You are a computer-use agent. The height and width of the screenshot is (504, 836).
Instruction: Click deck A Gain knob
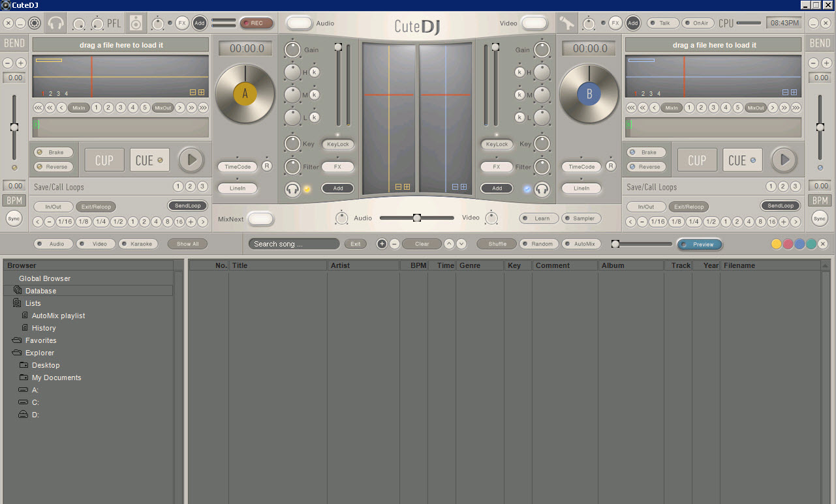(293, 49)
